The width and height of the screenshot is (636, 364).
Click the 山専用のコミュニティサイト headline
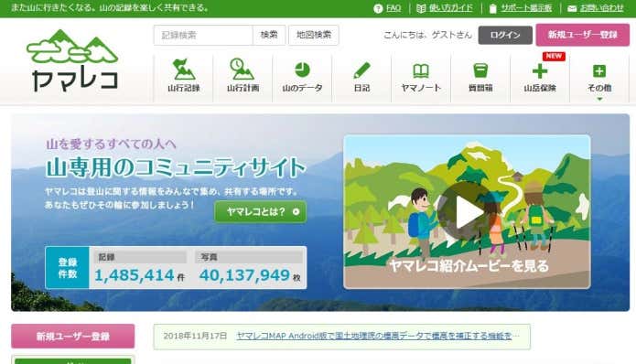pyautogui.click(x=176, y=167)
